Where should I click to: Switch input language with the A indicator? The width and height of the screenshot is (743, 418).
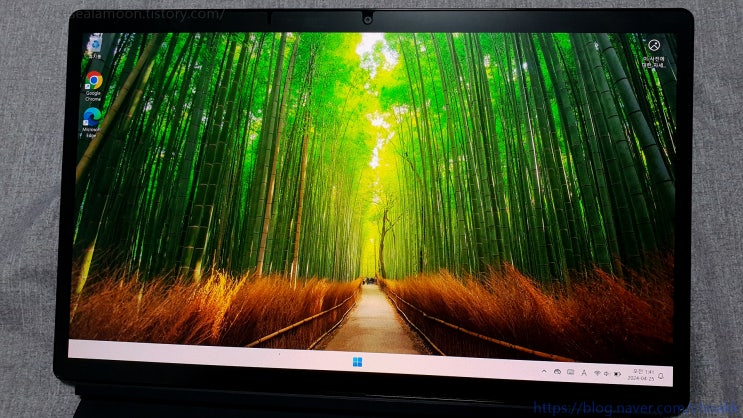coord(584,373)
